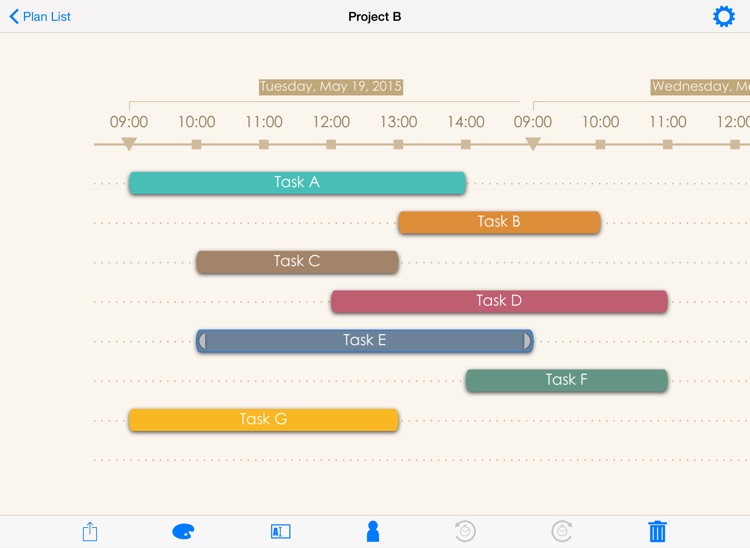The image size is (750, 548).
Task: Select the Task A bar
Action: pyautogui.click(x=297, y=183)
